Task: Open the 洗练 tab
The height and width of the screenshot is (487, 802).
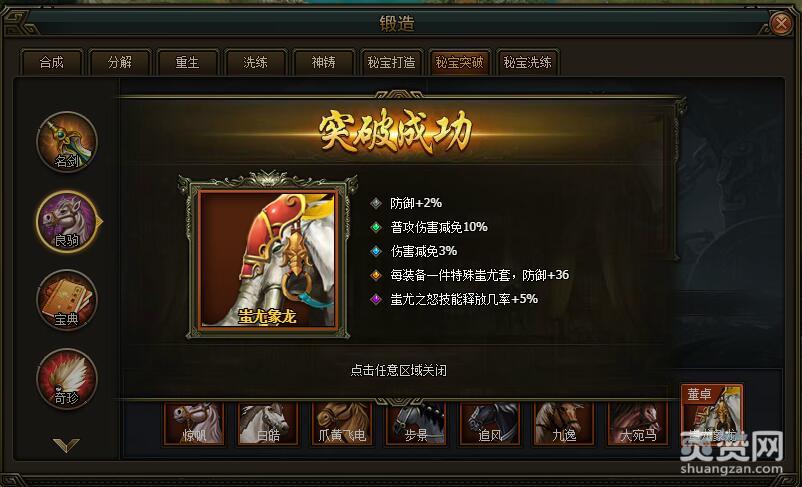Action: tap(255, 62)
